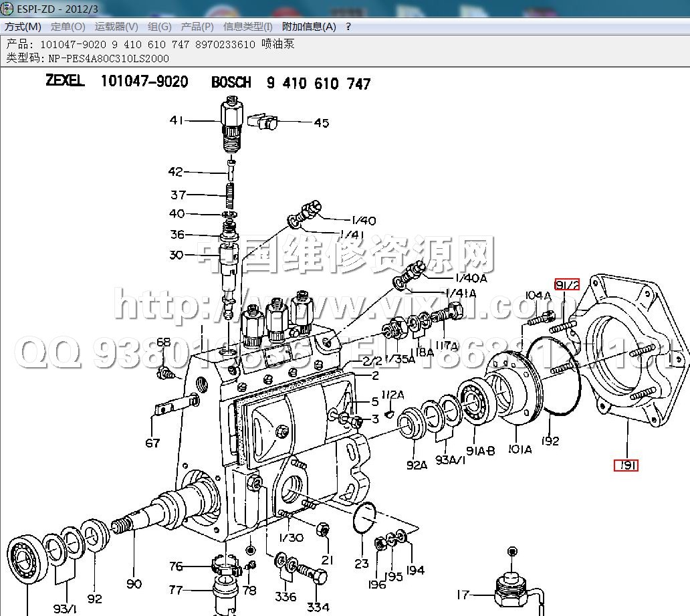
Task: Open the ? help menu
Action: pos(348,27)
